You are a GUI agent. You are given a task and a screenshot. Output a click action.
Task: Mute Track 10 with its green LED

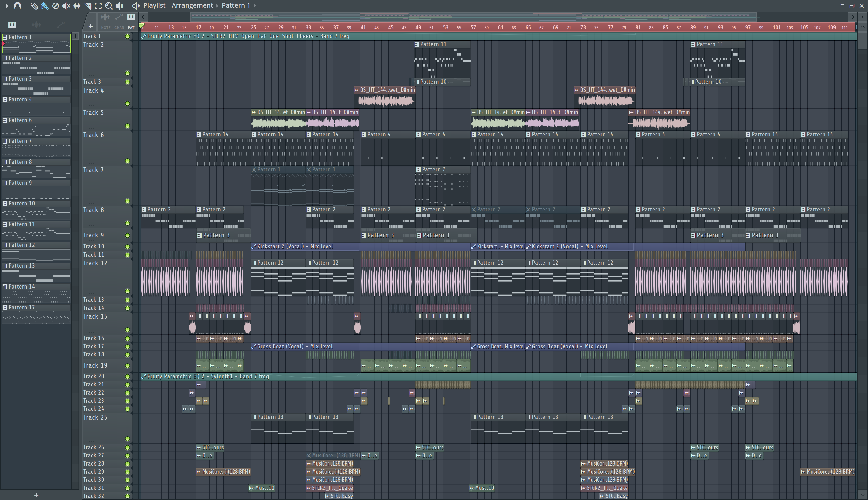(x=128, y=246)
